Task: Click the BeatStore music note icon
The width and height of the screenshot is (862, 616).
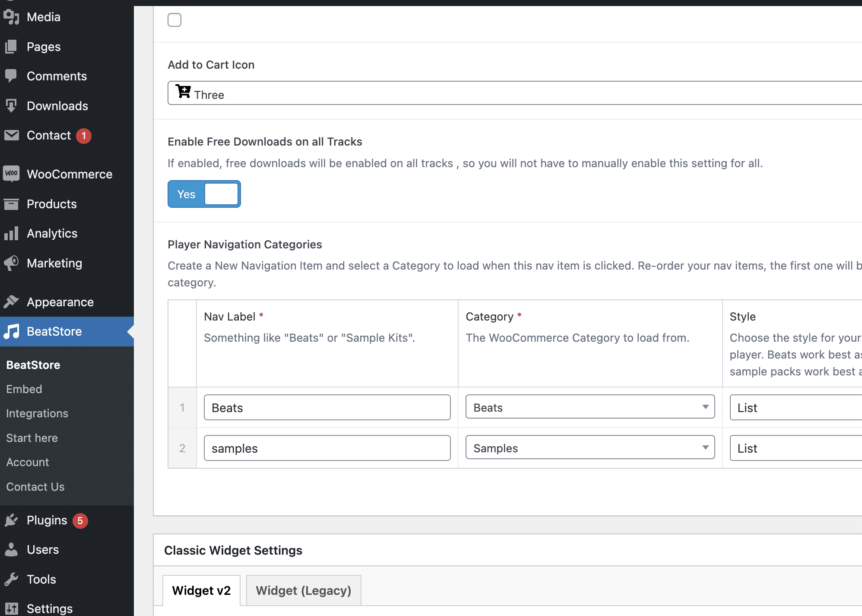Action: point(11,331)
